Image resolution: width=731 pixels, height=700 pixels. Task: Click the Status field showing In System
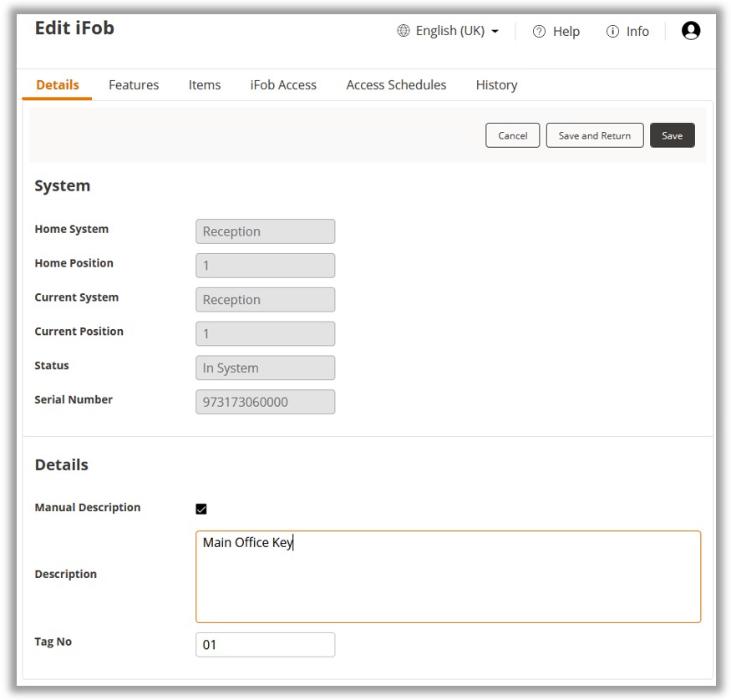coord(265,368)
